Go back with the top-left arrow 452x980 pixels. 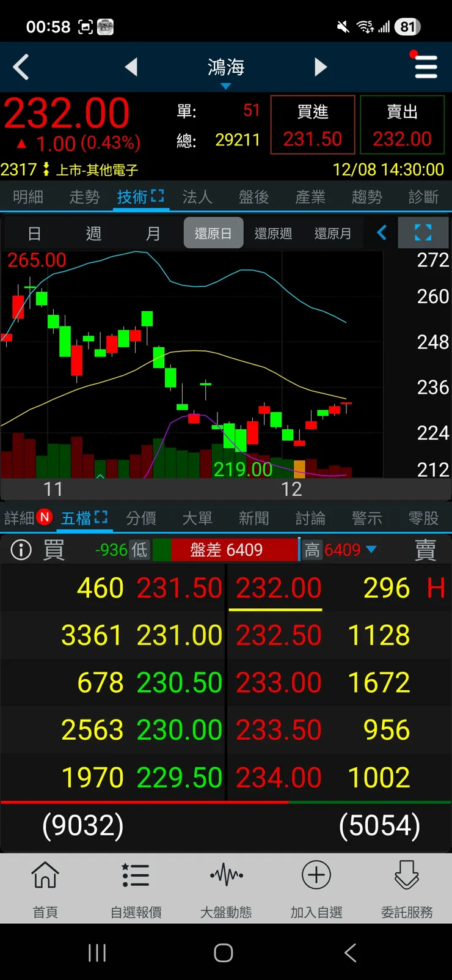[x=21, y=67]
